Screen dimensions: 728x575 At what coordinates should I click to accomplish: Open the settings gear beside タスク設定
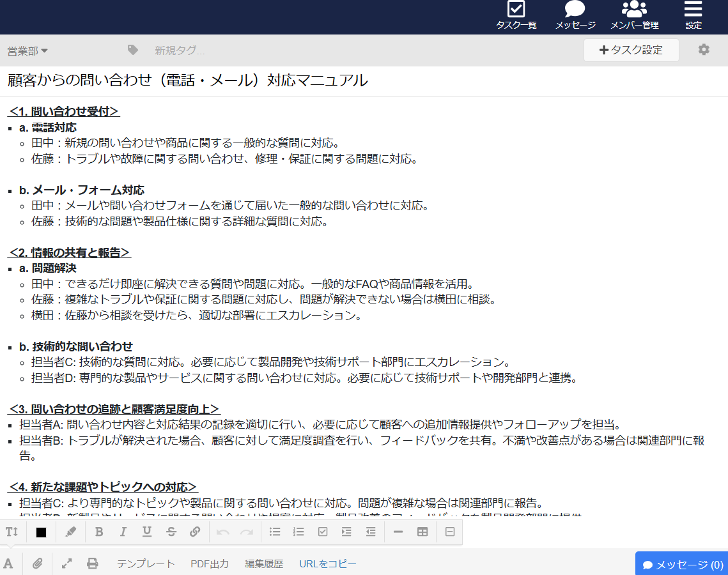(704, 50)
